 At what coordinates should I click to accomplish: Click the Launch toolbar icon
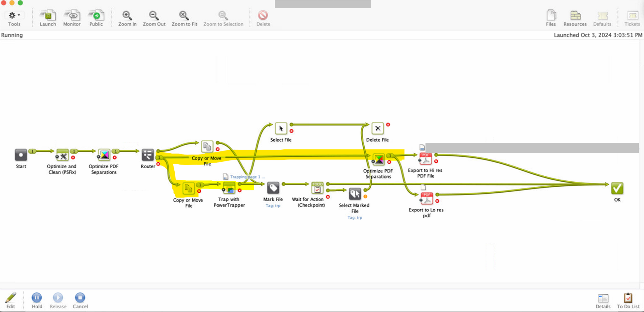48,16
